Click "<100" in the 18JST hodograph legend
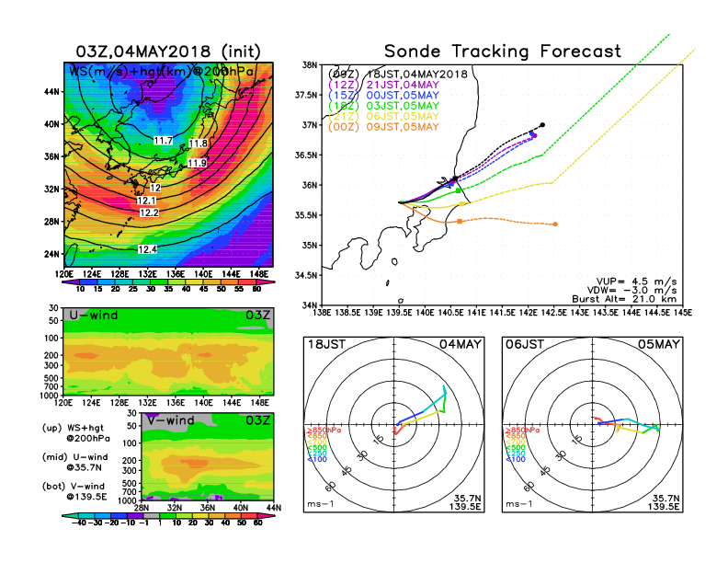This screenshot has width=728, height=563. click(317, 459)
